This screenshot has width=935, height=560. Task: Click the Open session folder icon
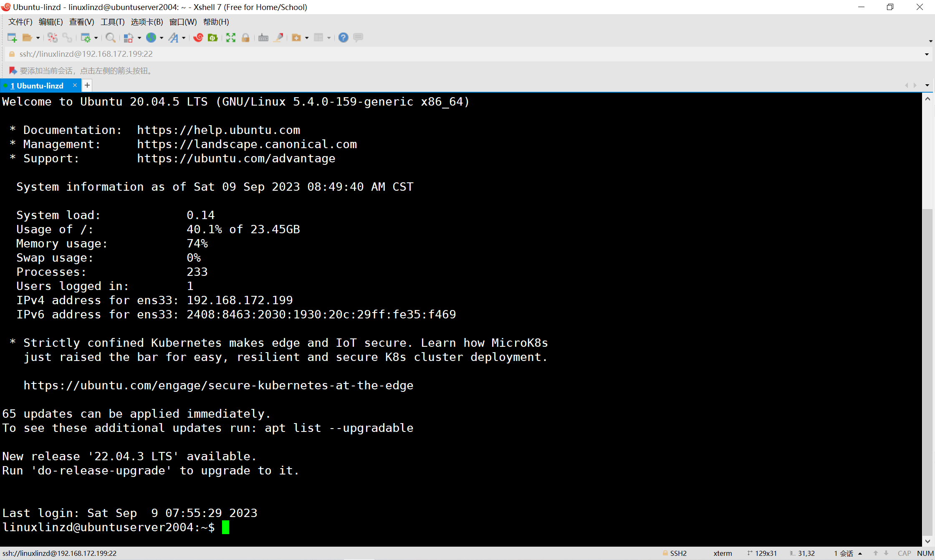(27, 38)
